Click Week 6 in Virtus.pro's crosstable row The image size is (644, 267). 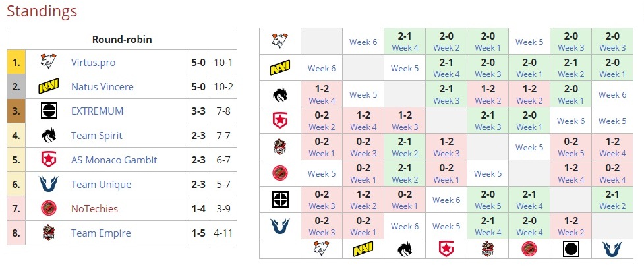click(x=363, y=42)
